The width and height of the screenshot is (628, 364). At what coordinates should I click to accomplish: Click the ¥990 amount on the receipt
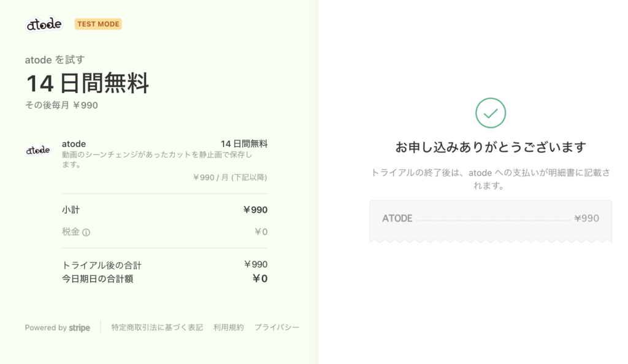pos(587,218)
